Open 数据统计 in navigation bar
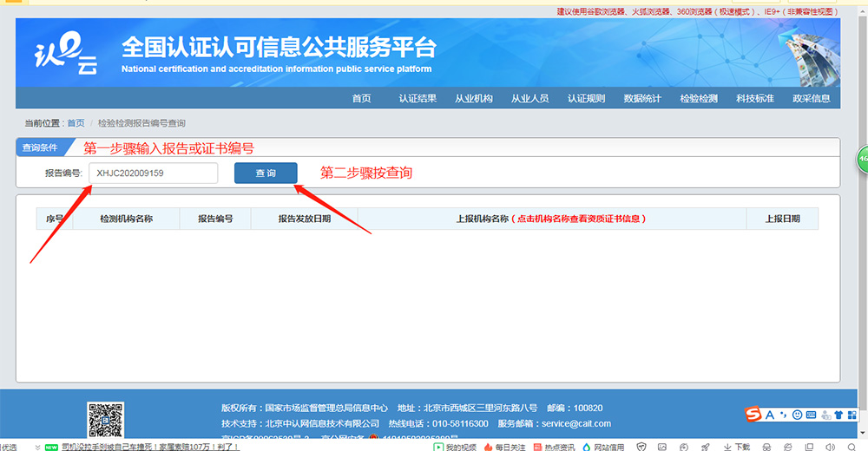This screenshot has width=868, height=451. pyautogui.click(x=642, y=98)
